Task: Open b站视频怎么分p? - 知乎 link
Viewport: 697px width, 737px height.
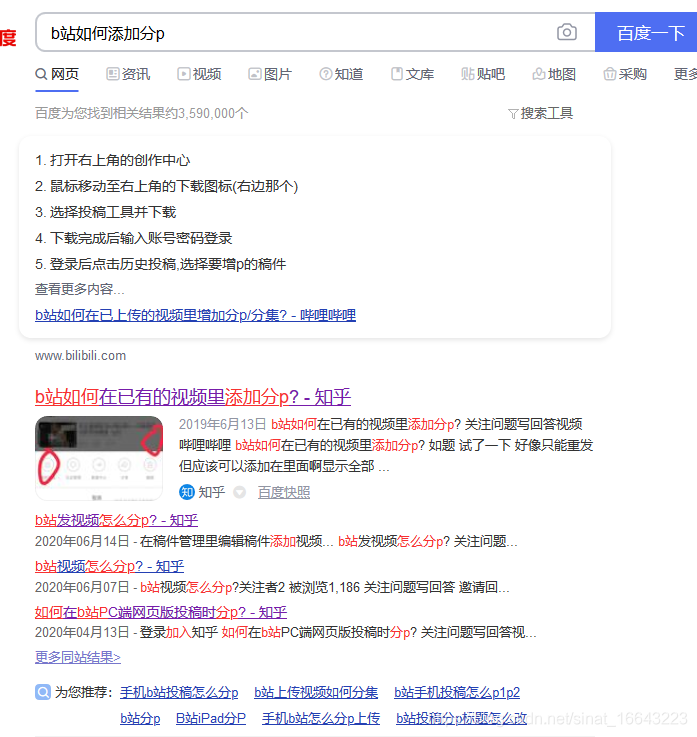Action: 110,566
